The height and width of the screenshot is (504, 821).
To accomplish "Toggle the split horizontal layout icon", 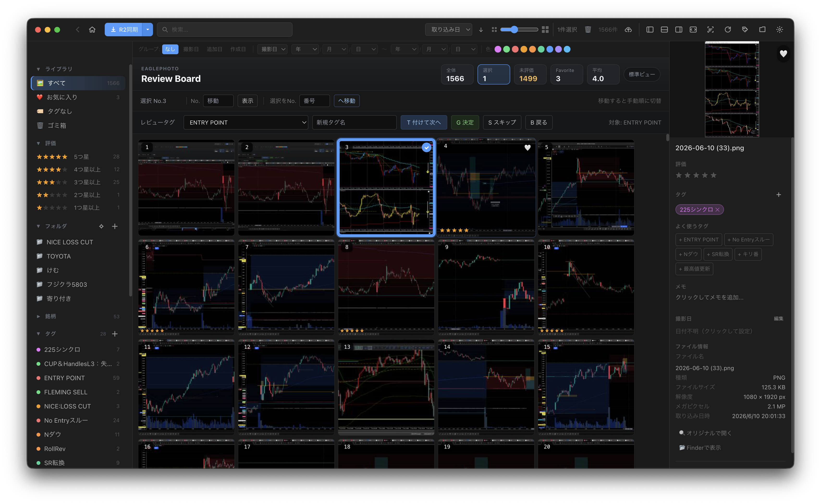I will pos(664,30).
